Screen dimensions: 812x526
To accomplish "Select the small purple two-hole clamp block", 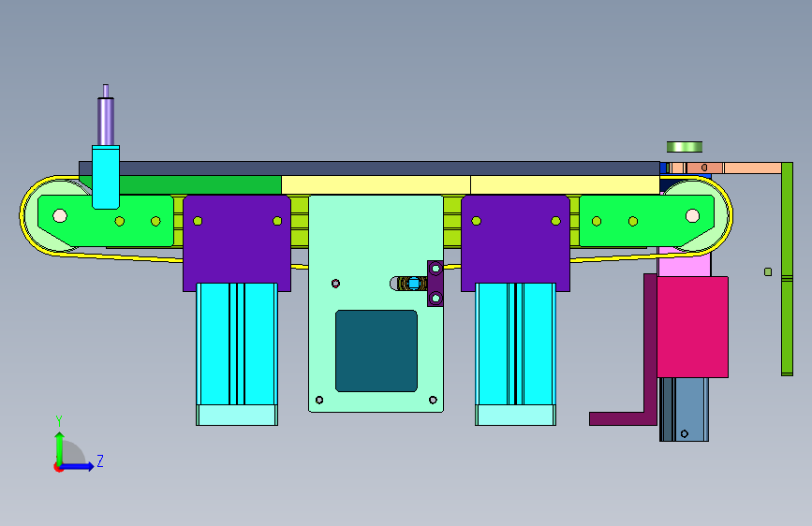I will coord(436,284).
